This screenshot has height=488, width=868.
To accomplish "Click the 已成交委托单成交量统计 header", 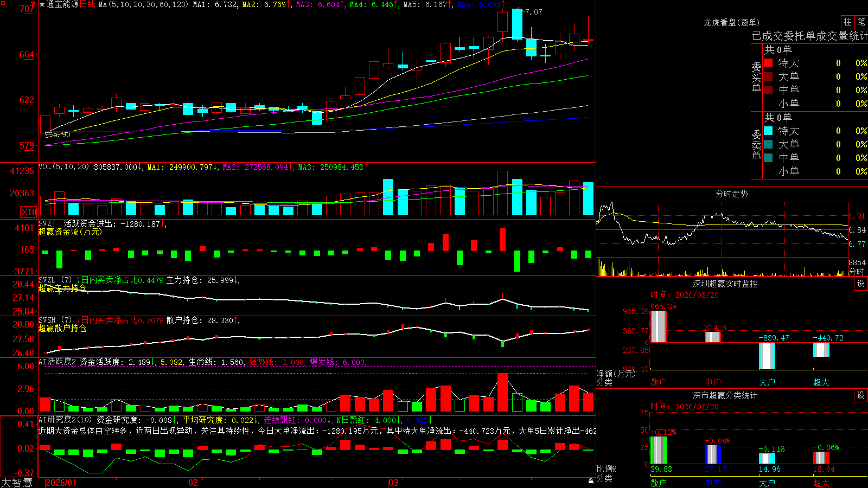I will tap(809, 36).
